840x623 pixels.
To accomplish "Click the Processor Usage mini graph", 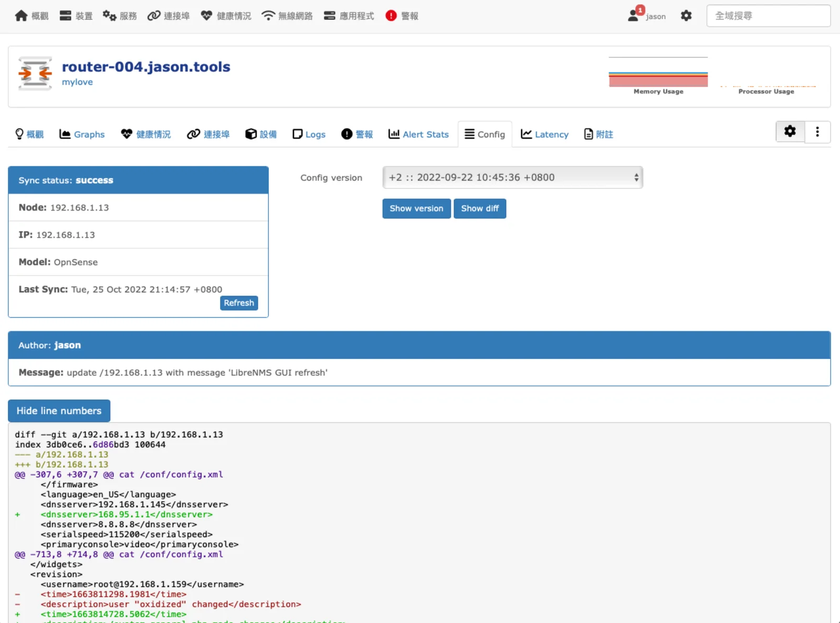I will [x=766, y=76].
